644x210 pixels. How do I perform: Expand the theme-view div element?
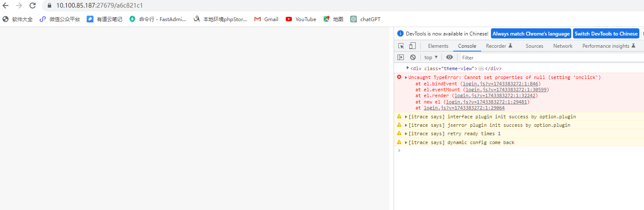pyautogui.click(x=408, y=68)
